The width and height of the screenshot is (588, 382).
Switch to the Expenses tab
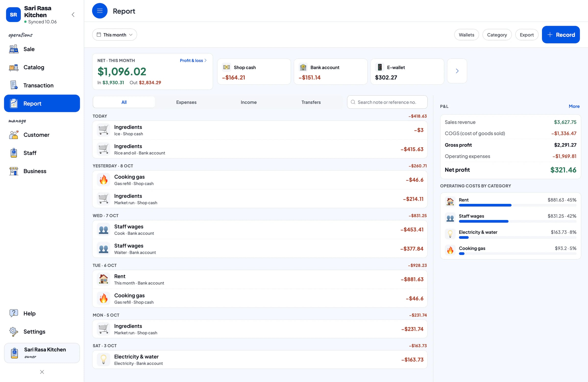186,102
